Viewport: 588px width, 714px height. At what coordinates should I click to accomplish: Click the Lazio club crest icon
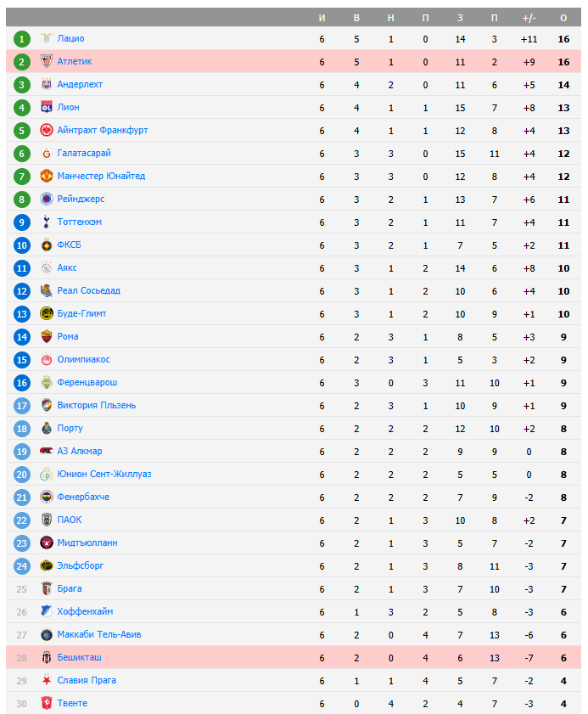tap(47, 38)
